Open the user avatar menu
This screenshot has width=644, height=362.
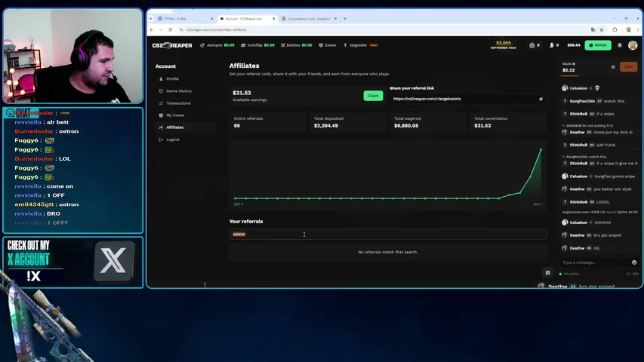point(633,45)
